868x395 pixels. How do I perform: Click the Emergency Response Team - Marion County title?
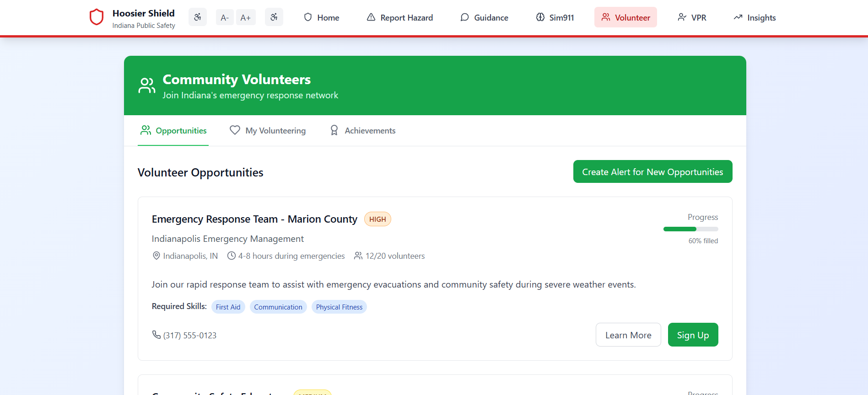point(254,219)
